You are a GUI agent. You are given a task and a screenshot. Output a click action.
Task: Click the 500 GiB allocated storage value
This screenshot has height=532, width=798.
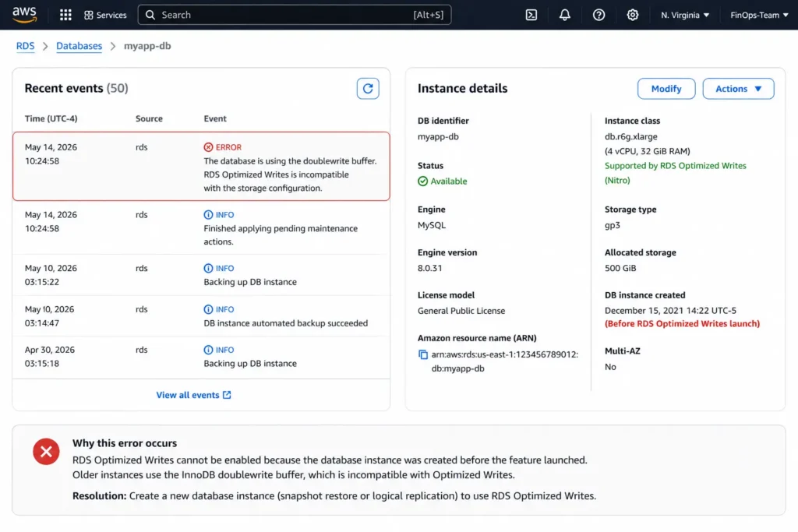(620, 268)
